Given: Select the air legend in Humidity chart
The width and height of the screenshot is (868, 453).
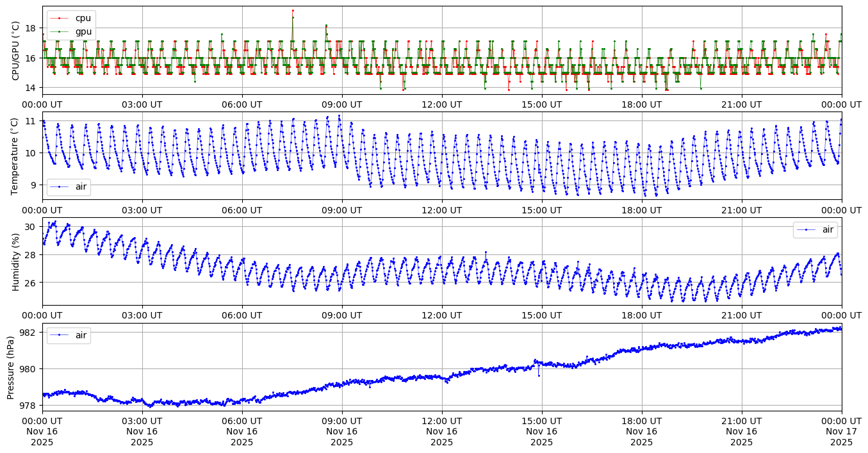Looking at the screenshot, I should (815, 229).
